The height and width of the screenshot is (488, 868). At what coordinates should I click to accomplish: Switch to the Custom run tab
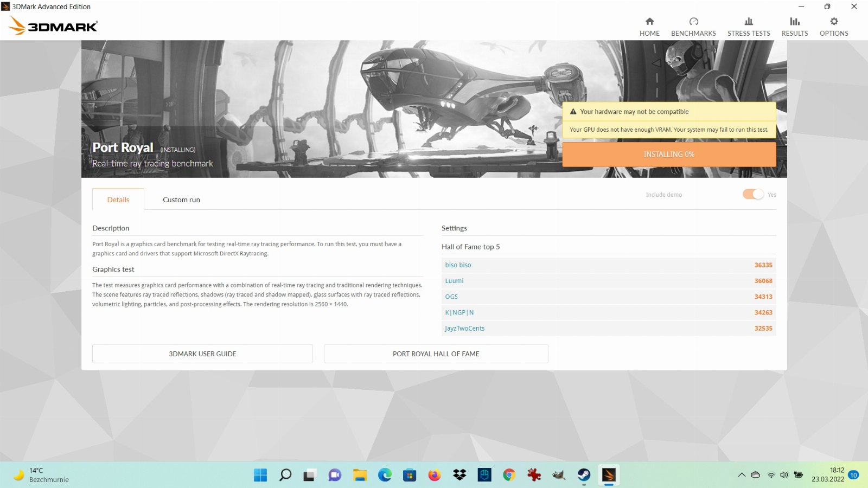(181, 200)
